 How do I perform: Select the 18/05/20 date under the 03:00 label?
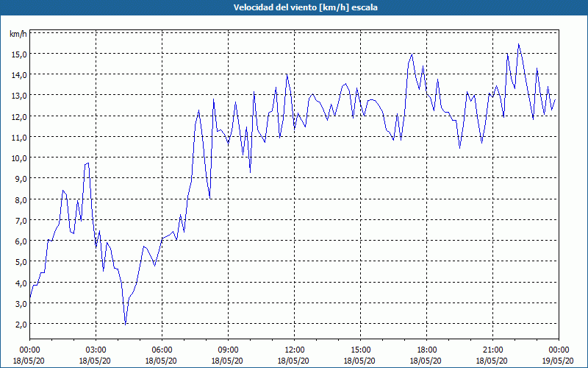[95, 361]
